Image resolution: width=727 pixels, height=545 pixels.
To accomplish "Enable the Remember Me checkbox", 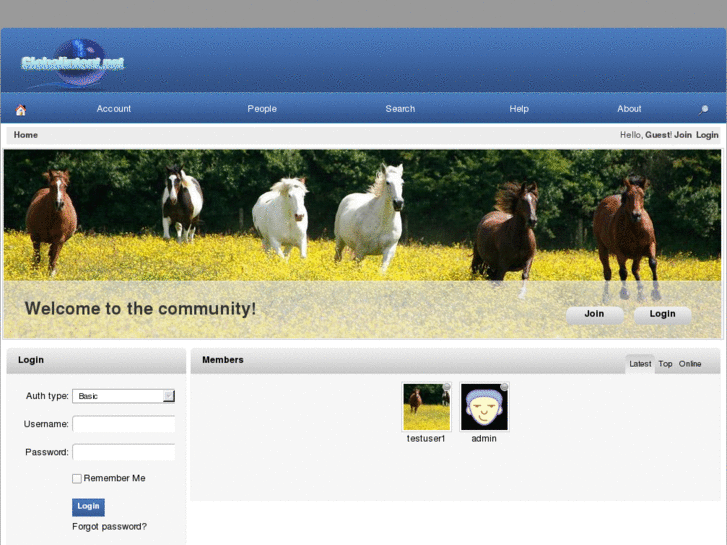I will point(77,479).
